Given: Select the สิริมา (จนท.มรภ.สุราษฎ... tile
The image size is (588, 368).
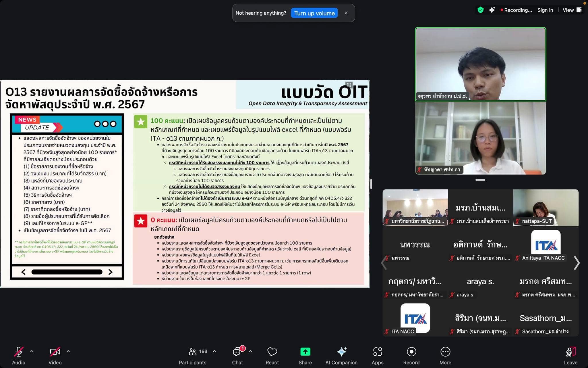Looking at the screenshot, I should [x=480, y=318].
